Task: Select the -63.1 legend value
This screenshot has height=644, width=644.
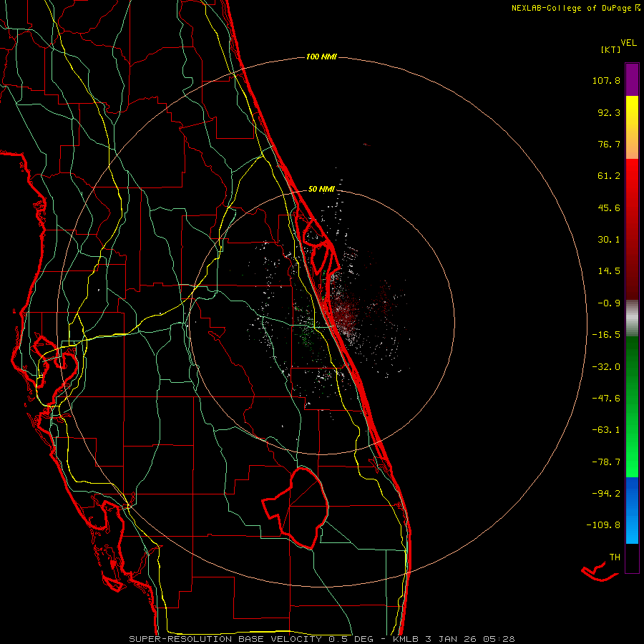Action: pos(606,430)
